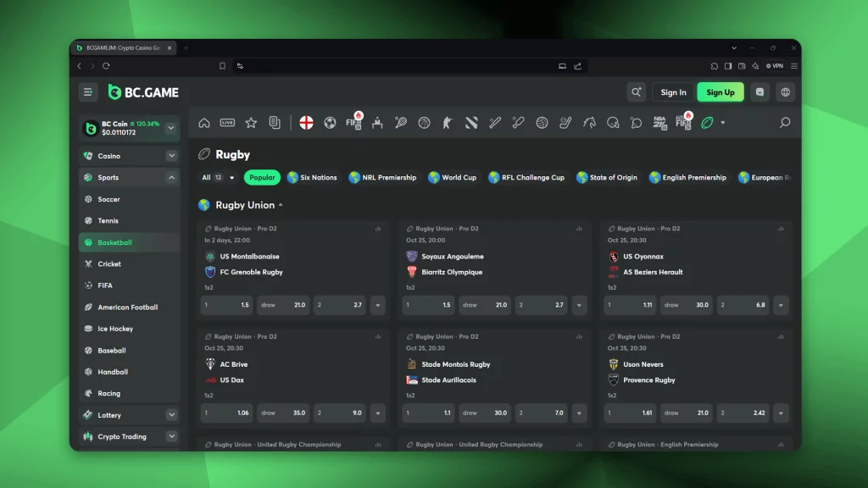Collapse the Rugby Union section arrow
This screenshot has width=868, height=488.
pyautogui.click(x=281, y=205)
